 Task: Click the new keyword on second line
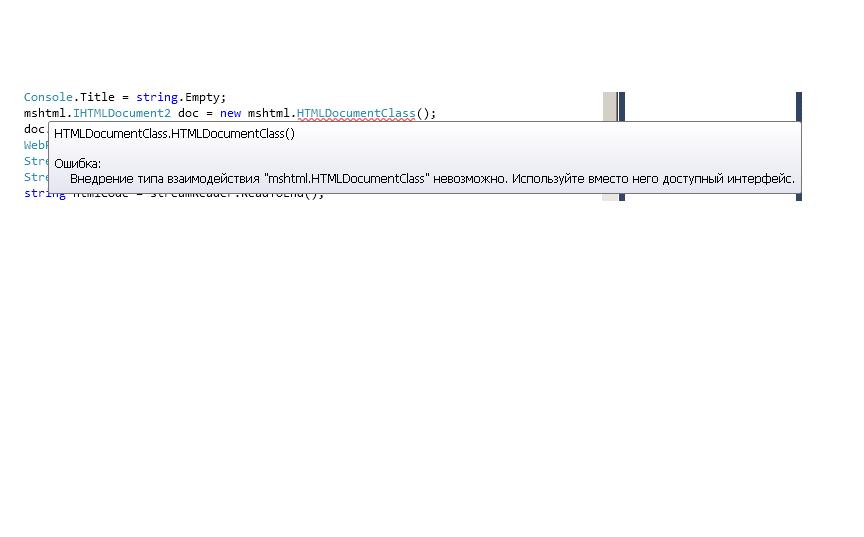click(x=230, y=113)
